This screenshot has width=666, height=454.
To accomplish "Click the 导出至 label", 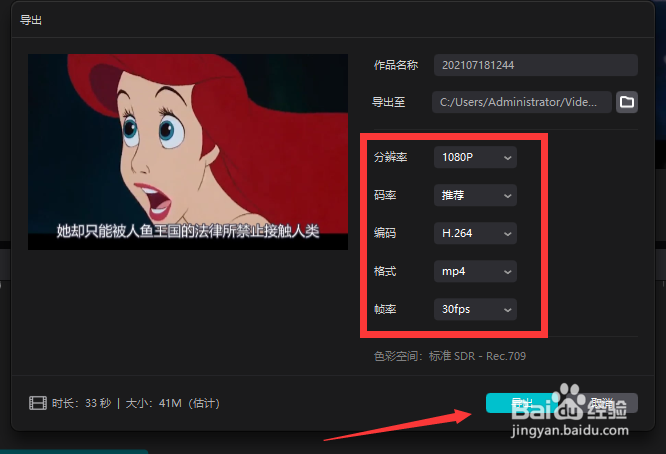I will point(388,102).
